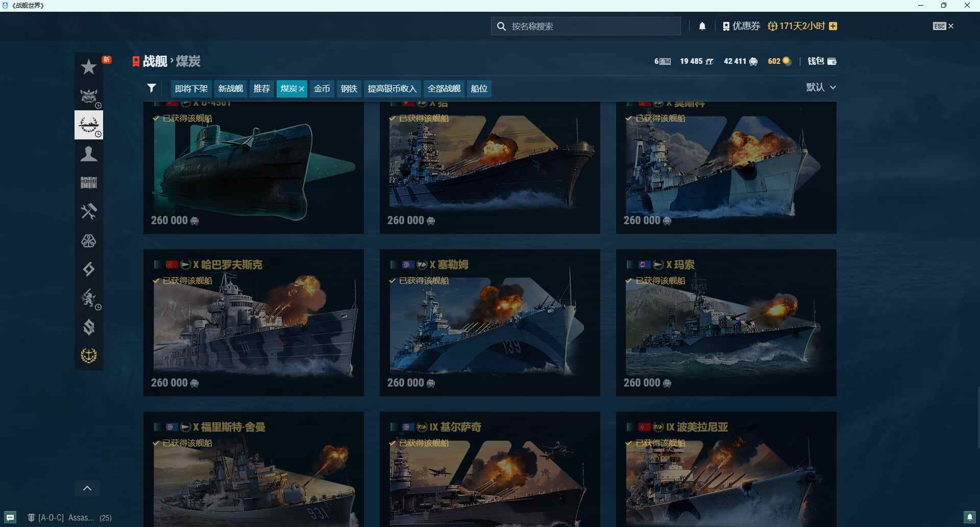Click 260 000 price on 塞勒姆

point(411,383)
